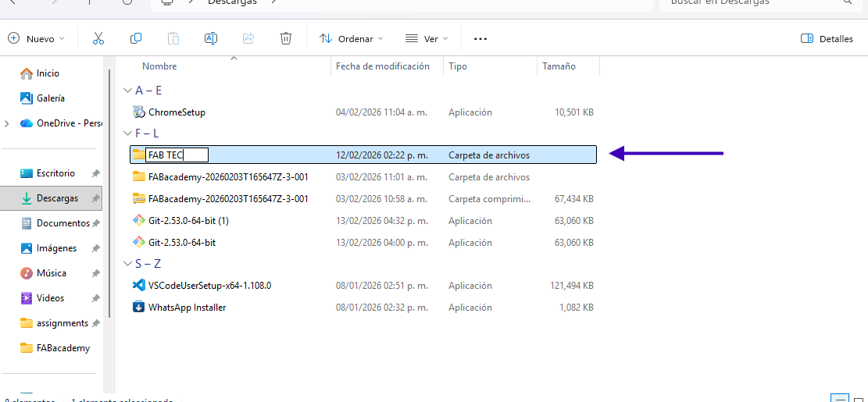Click the Copy icon in toolbar

pyautogui.click(x=136, y=39)
